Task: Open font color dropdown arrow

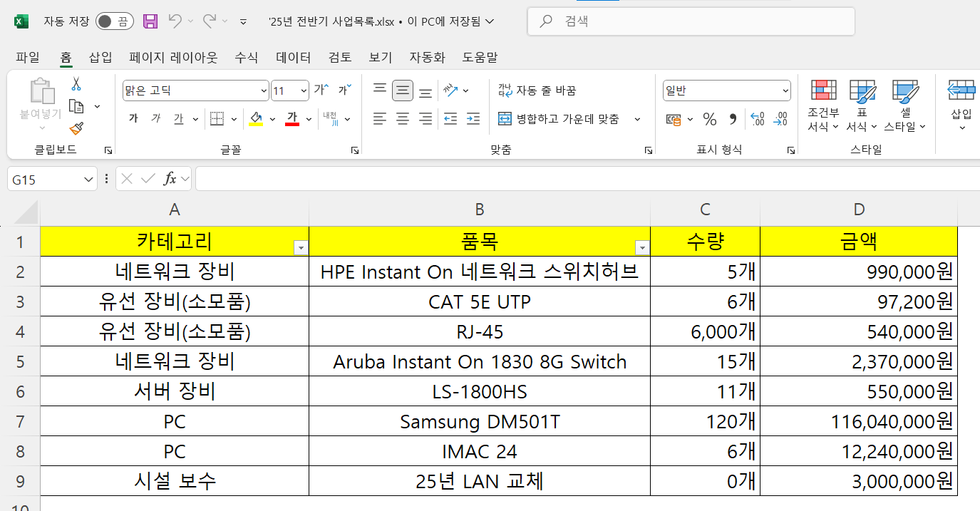Action: pyautogui.click(x=309, y=119)
